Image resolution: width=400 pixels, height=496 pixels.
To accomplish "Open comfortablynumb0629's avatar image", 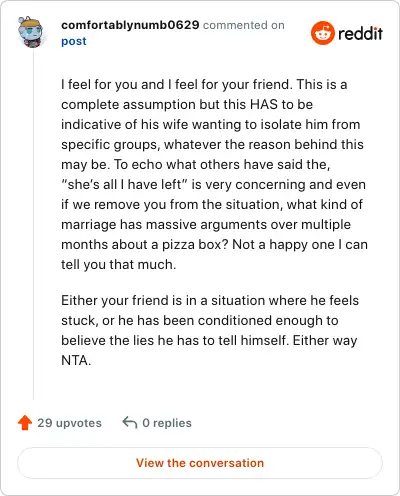I will coord(31,32).
